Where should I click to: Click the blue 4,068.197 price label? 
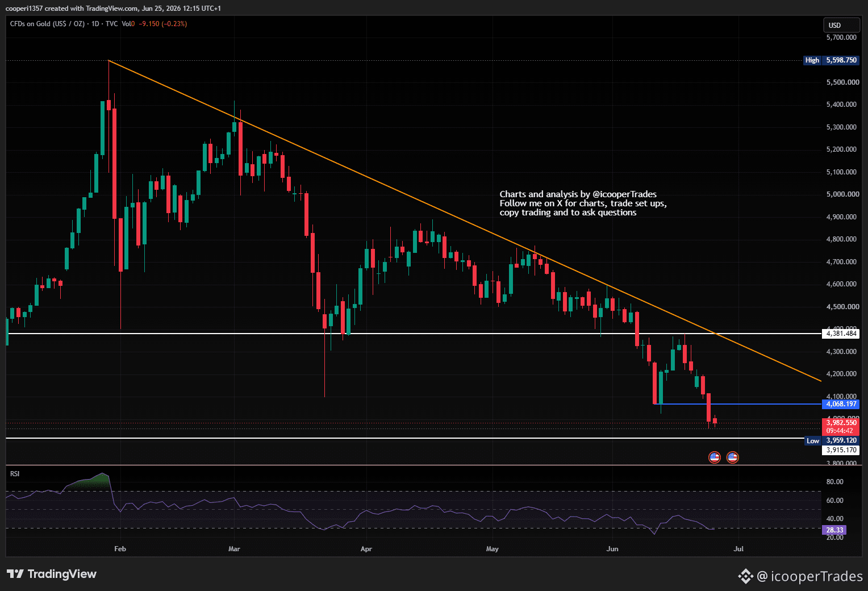point(841,404)
